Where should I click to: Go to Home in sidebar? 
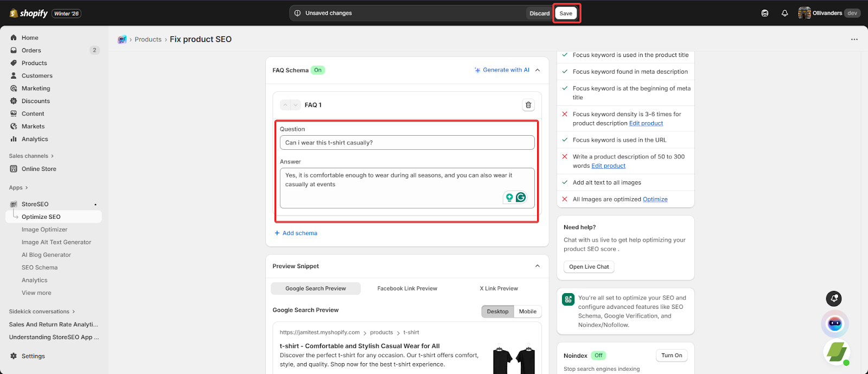(30, 37)
